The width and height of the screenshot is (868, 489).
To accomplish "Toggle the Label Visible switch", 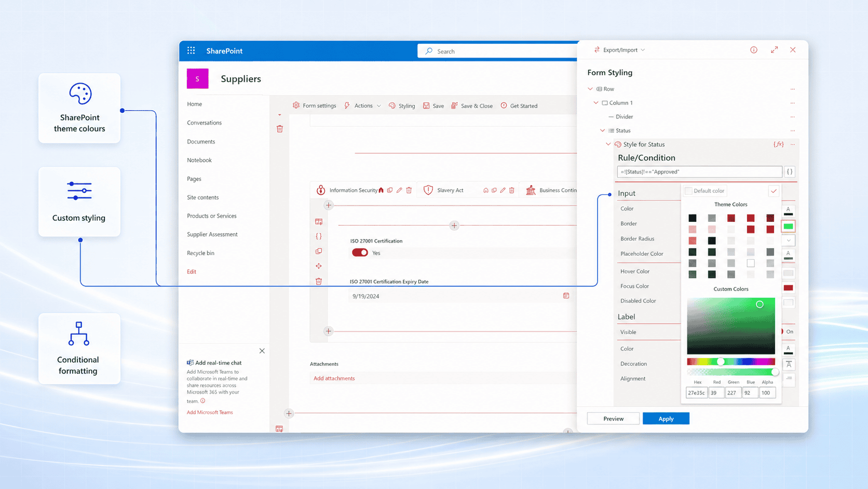I will tap(782, 332).
